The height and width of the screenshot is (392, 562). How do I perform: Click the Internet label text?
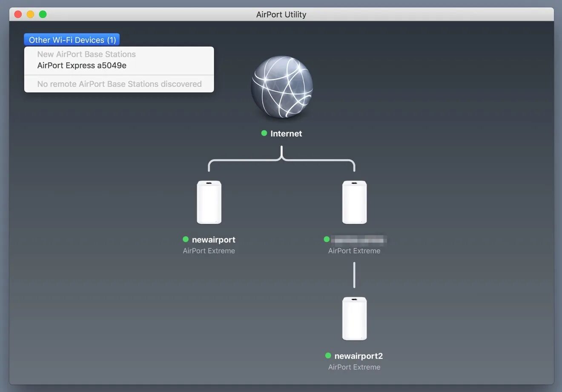[286, 134]
